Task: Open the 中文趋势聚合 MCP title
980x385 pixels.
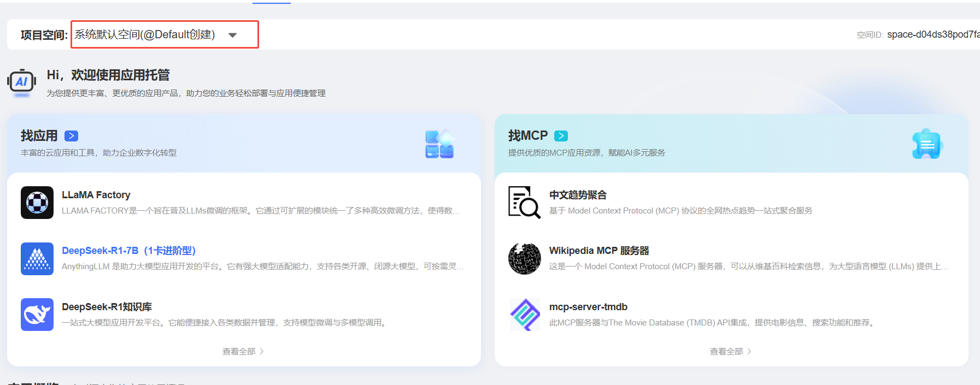Action: [578, 195]
